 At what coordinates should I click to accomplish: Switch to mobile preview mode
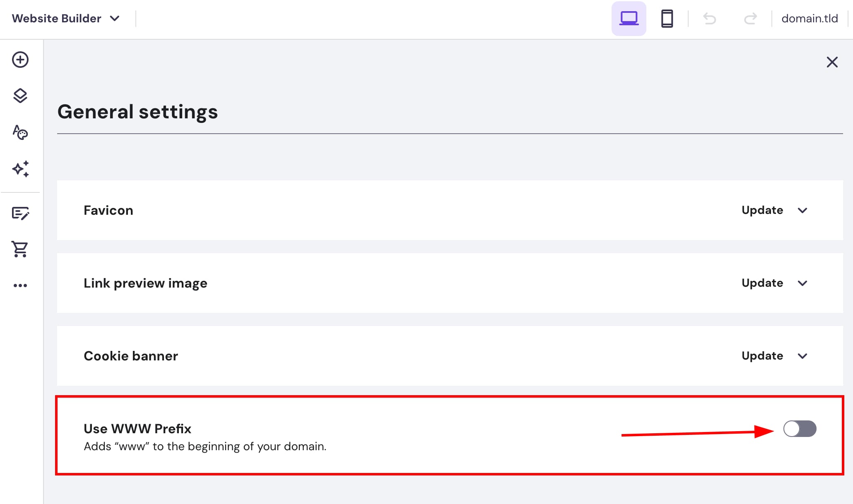click(667, 18)
